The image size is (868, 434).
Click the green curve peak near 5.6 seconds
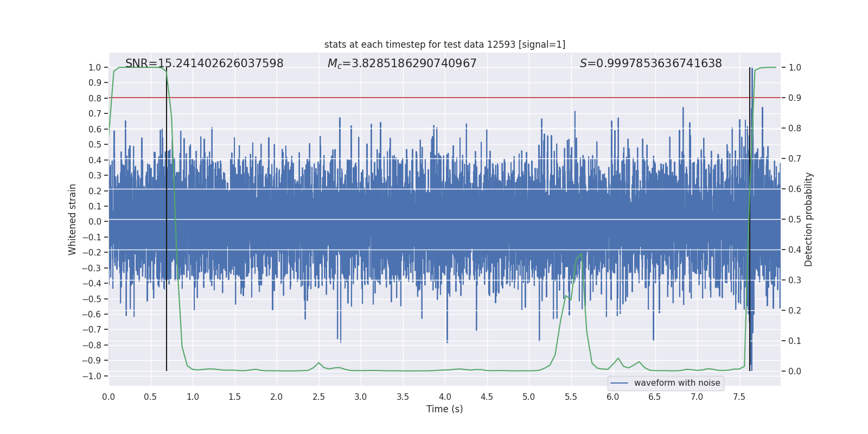(x=581, y=254)
